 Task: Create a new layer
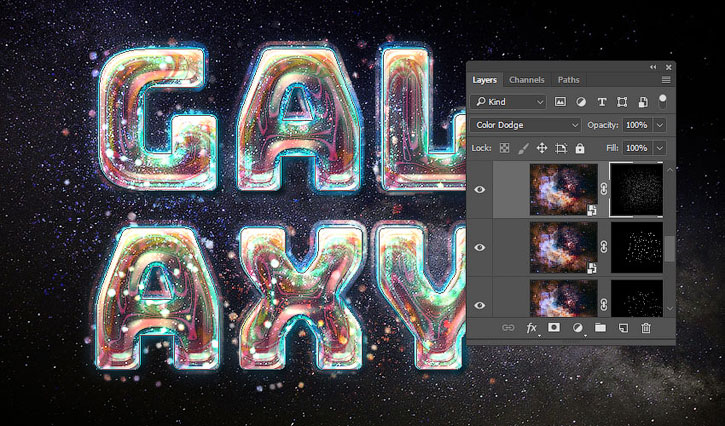coord(623,328)
